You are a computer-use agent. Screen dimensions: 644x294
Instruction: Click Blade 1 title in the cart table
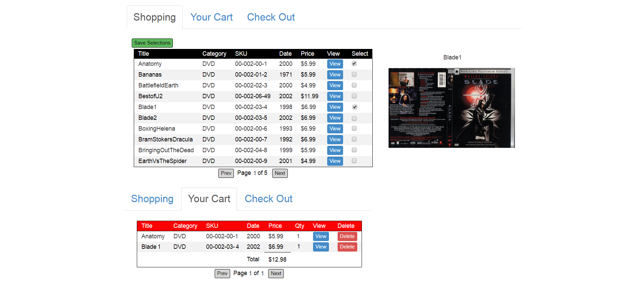point(151,247)
